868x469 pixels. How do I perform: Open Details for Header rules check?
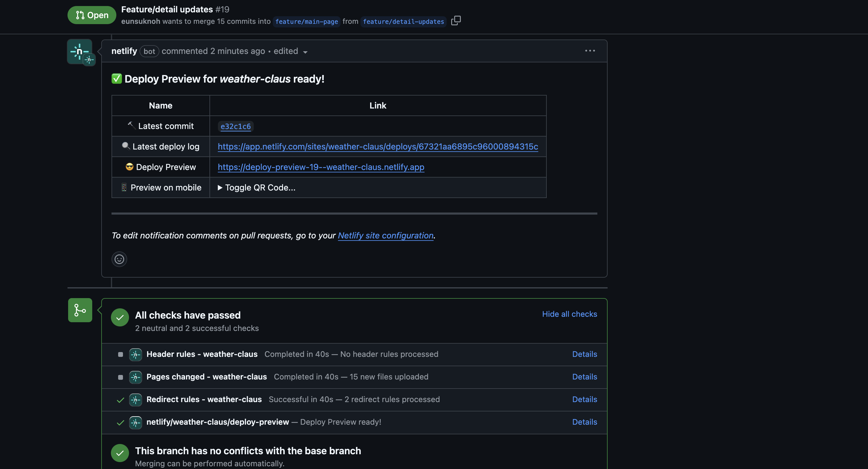click(584, 354)
